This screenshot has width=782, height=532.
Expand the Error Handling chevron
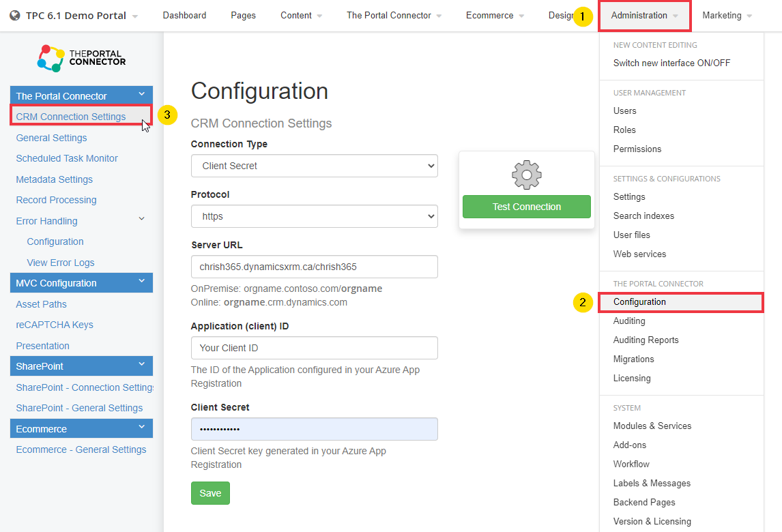[142, 219]
